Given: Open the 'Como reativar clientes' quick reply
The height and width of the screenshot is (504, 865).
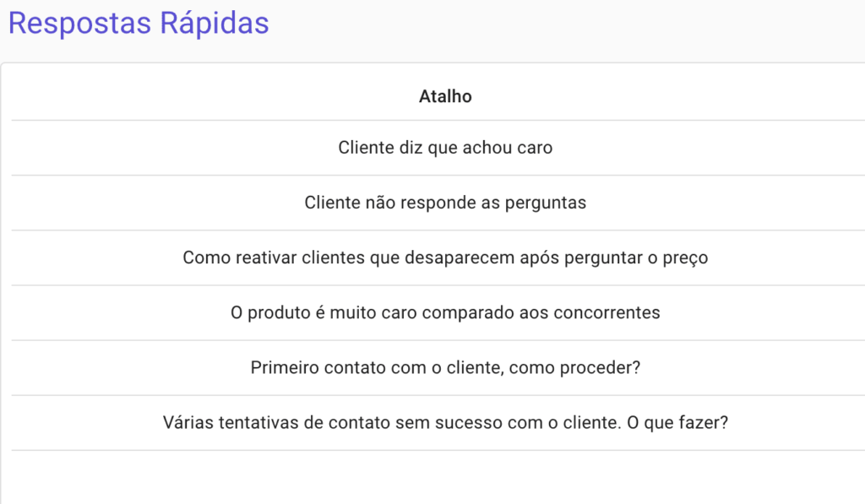Looking at the screenshot, I should [x=445, y=257].
